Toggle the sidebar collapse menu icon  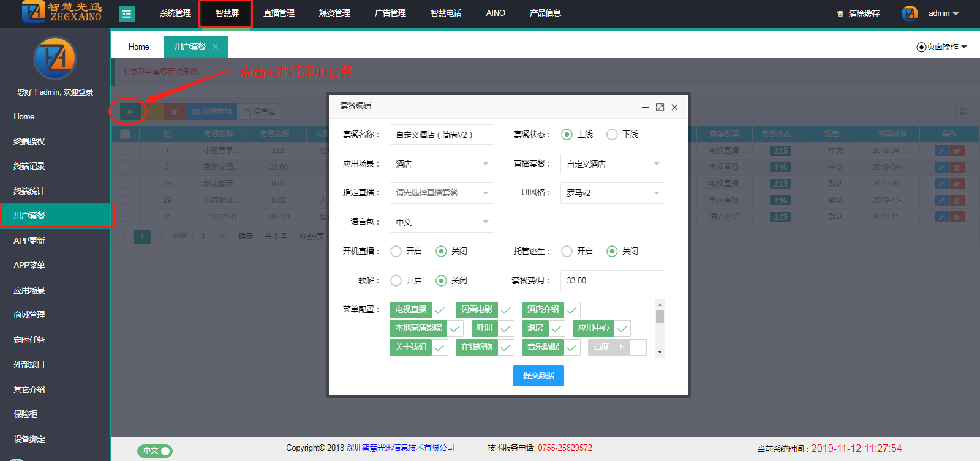click(127, 13)
